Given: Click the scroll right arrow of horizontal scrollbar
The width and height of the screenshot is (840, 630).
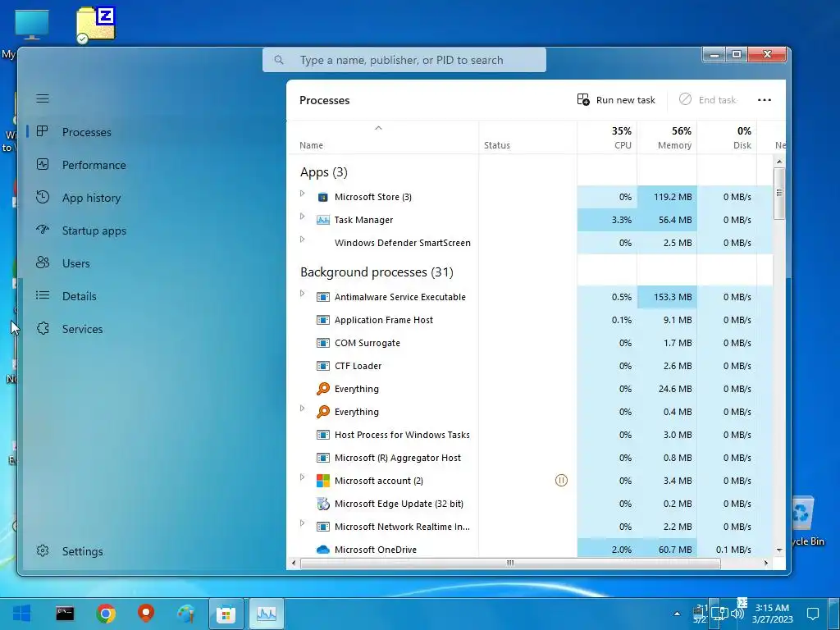Looking at the screenshot, I should point(766,563).
